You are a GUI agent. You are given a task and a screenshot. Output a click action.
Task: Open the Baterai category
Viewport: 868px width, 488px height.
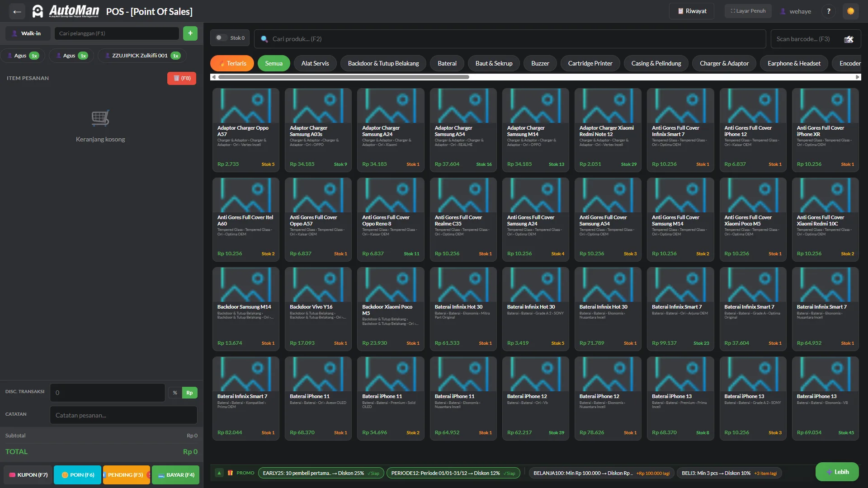pyautogui.click(x=447, y=63)
